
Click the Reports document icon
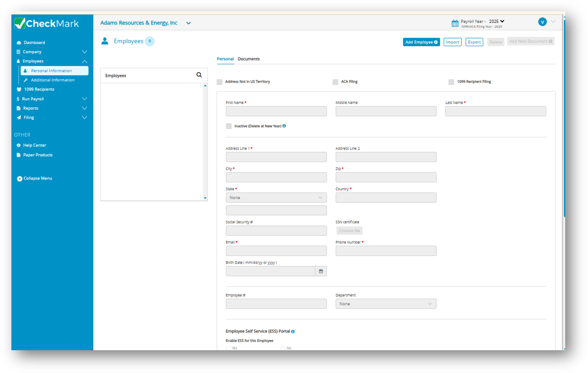tap(18, 108)
